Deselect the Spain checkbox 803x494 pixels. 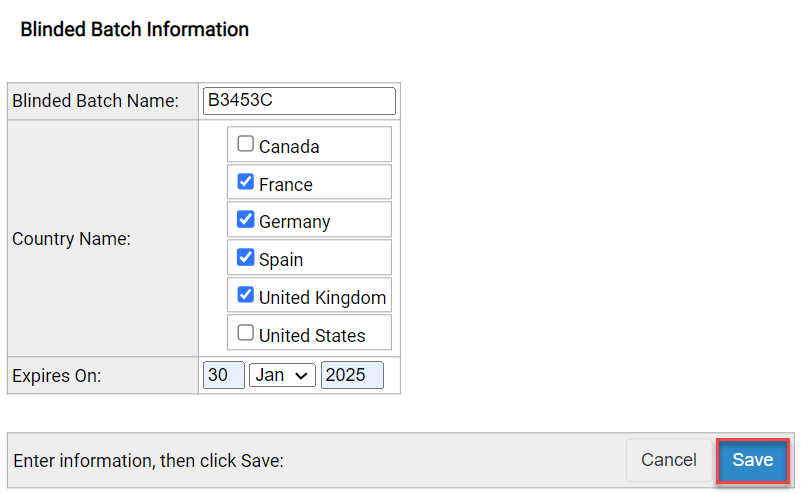coord(245,257)
